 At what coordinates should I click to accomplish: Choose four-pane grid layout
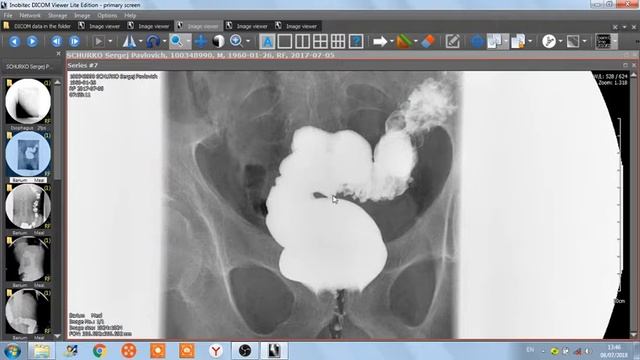[320, 41]
